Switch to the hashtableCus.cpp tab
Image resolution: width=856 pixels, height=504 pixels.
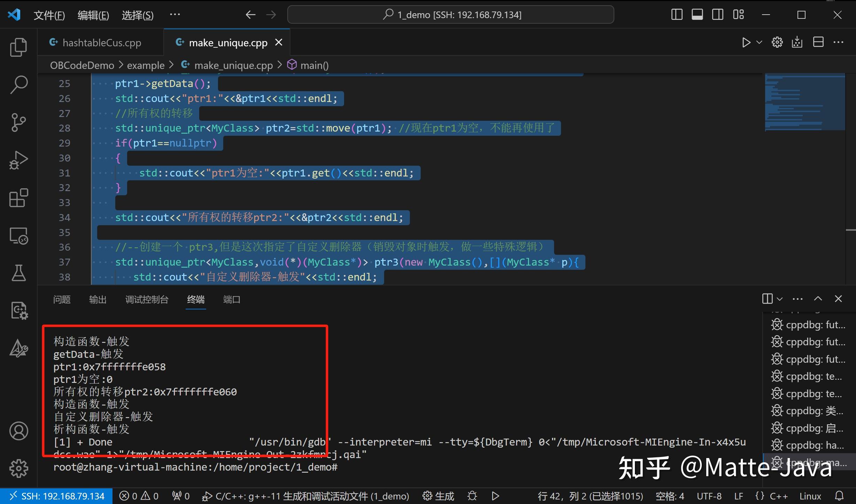click(x=101, y=42)
